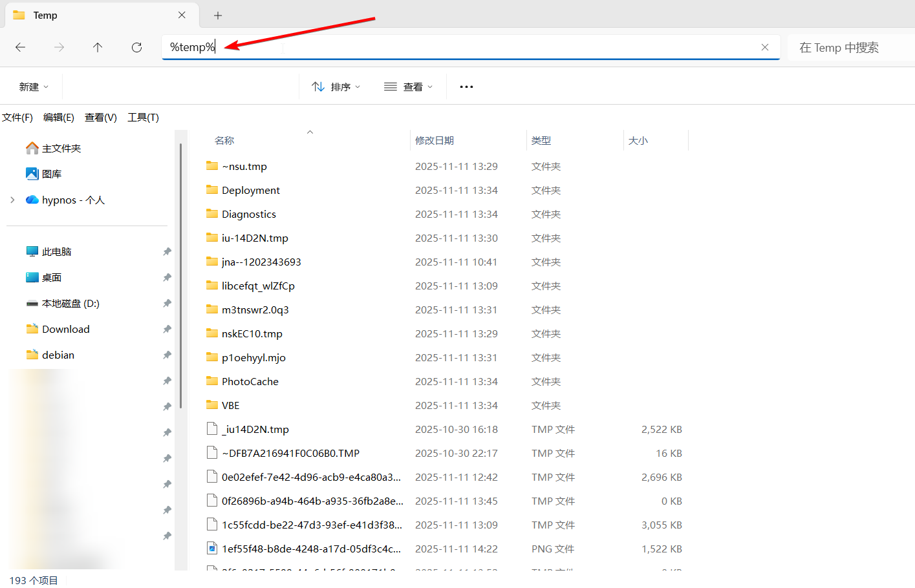The image size is (915, 588).
Task: Open the 新建 dropdown
Action: 34,87
